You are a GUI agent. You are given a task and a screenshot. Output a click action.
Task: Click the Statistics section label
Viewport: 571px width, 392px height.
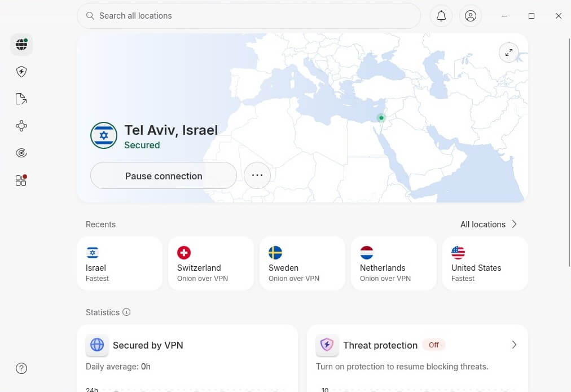point(103,312)
